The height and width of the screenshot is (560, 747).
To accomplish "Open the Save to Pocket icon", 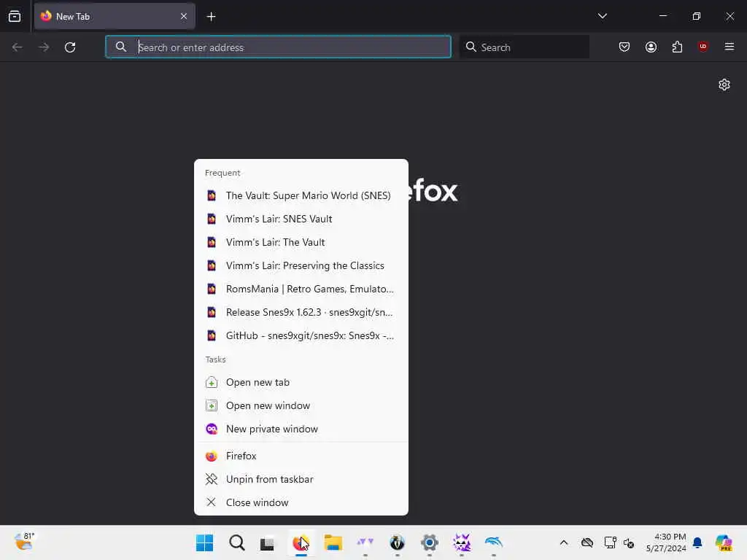I will (624, 47).
